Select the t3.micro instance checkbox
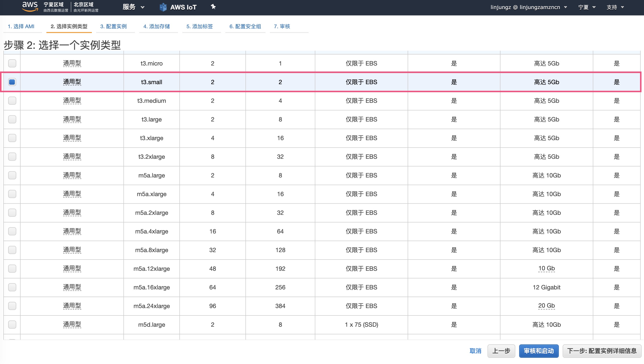 [x=12, y=63]
